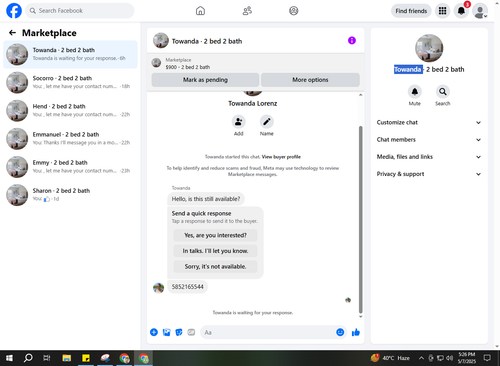Open the Friends icon in top navigation

(247, 11)
